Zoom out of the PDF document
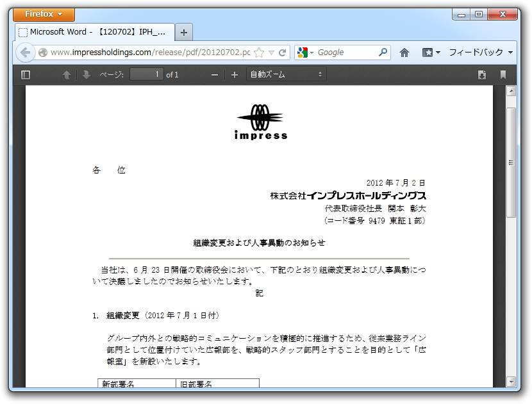 (214, 74)
